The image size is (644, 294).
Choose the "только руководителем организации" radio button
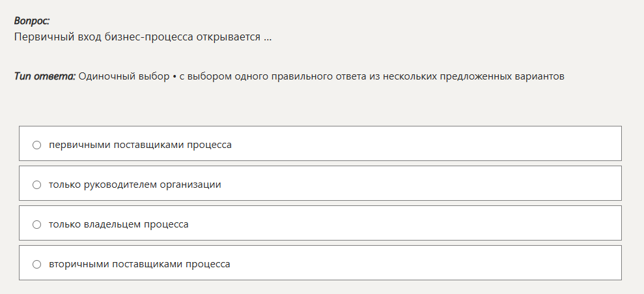[37, 184]
